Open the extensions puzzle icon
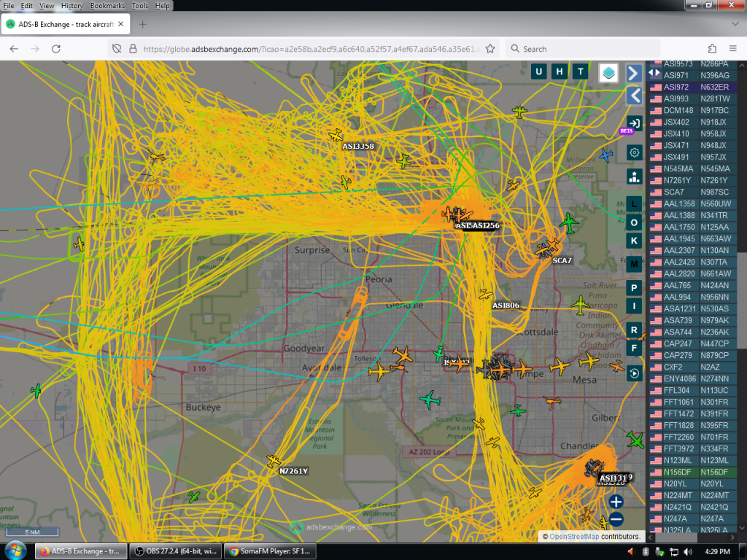The width and height of the screenshot is (747, 560). [712, 49]
